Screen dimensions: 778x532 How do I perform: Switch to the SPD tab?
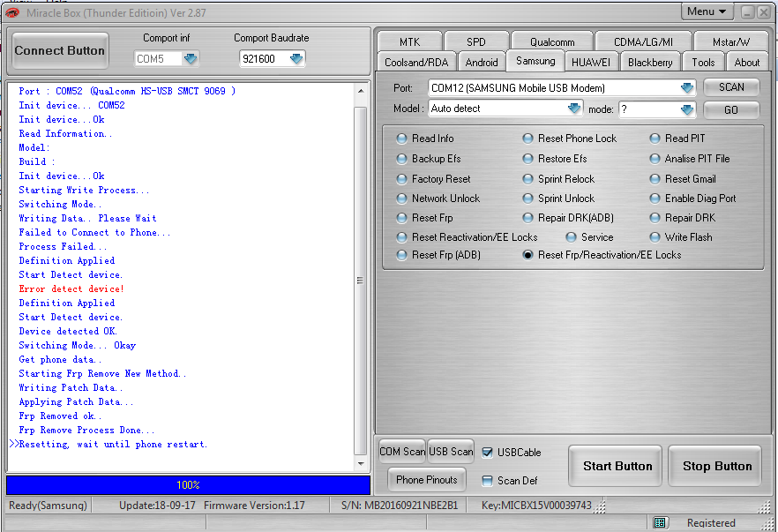(x=476, y=41)
